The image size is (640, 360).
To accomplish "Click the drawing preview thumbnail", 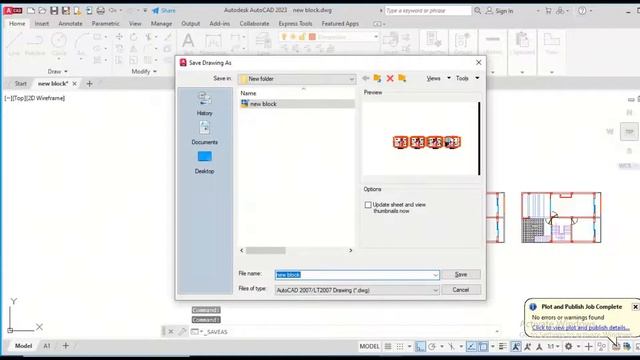I will click(x=420, y=139).
